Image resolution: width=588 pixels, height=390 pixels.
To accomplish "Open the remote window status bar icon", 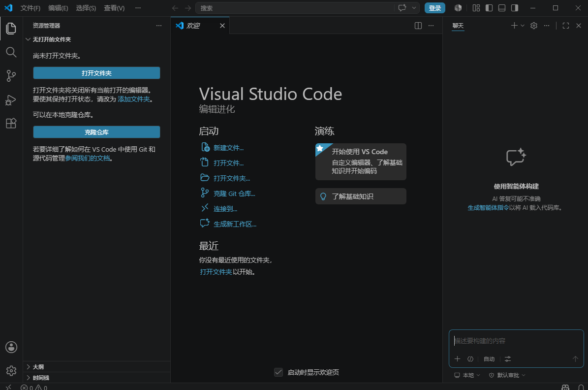I will pos(8,387).
